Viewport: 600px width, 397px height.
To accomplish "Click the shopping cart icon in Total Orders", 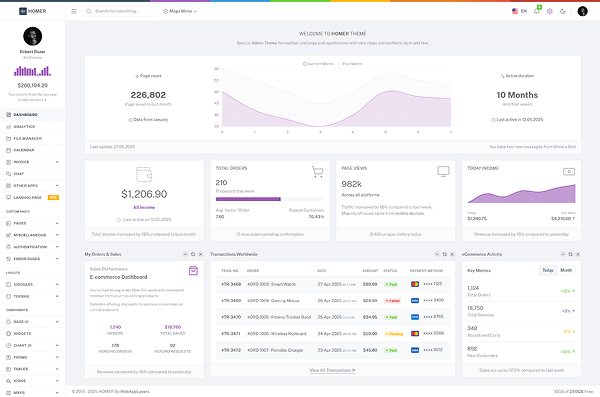I will point(317,172).
